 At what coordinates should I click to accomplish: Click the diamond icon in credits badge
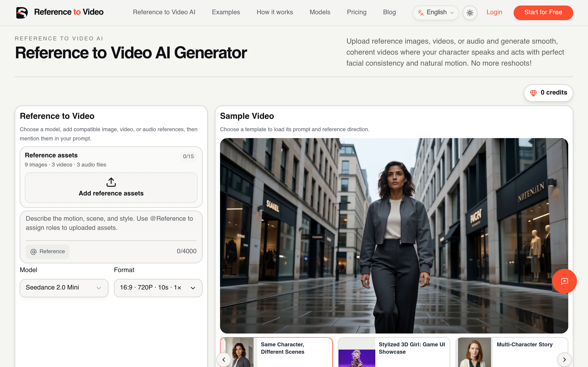(533, 93)
